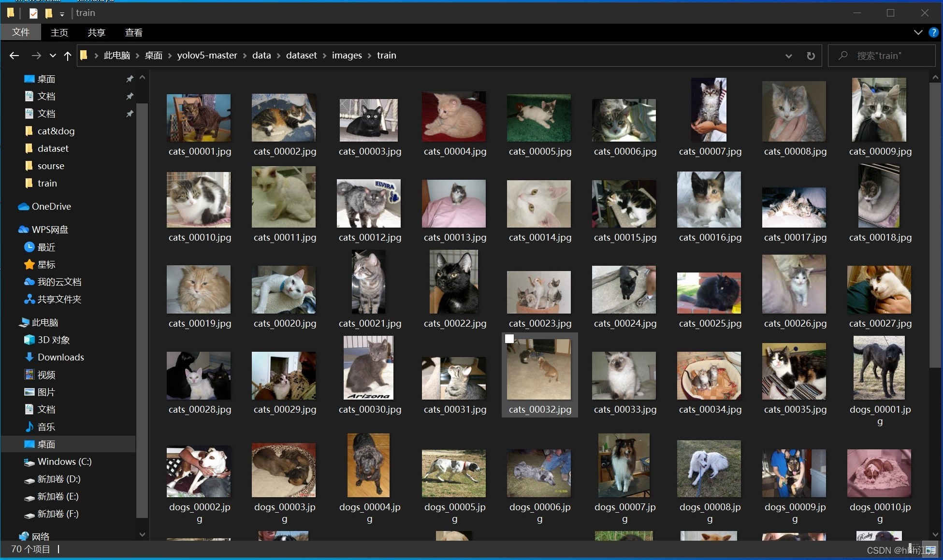Click the properties quick access icon
Screen dimensions: 943x560
[x=33, y=13]
